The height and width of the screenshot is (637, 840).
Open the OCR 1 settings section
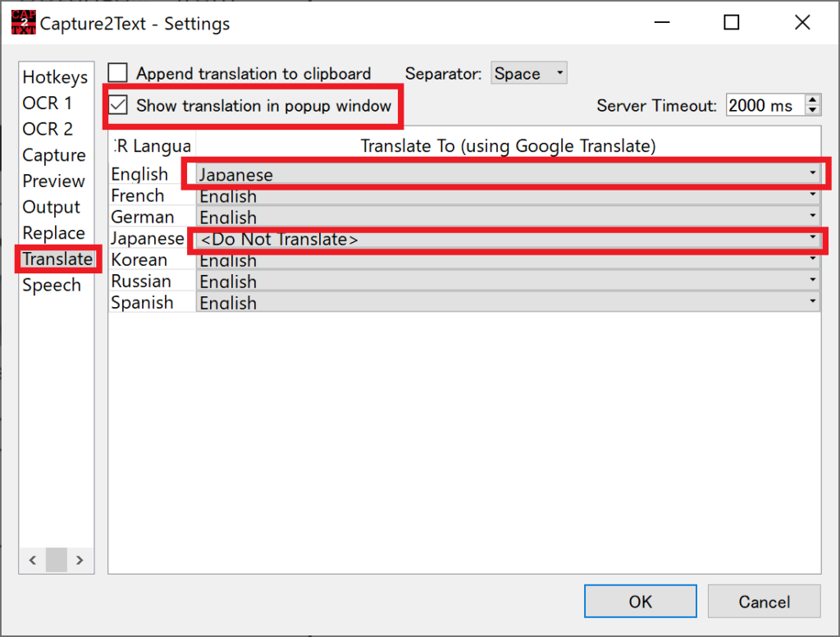pyautogui.click(x=47, y=103)
